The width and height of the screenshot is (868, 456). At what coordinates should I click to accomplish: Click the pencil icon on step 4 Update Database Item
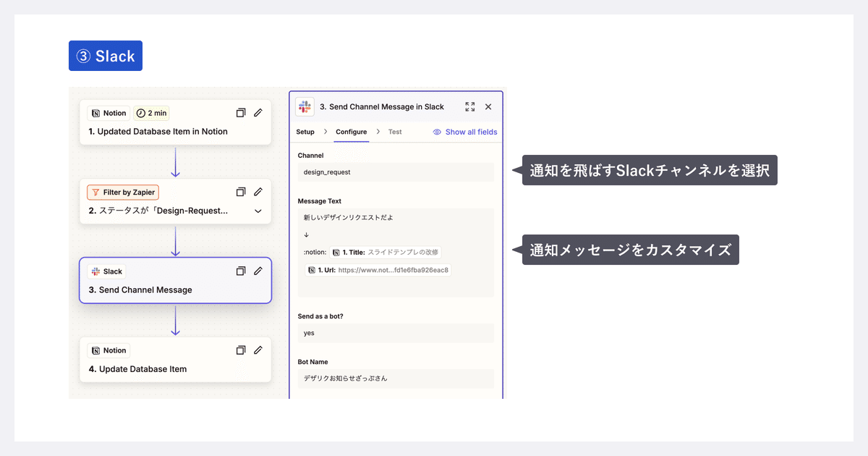(x=258, y=350)
